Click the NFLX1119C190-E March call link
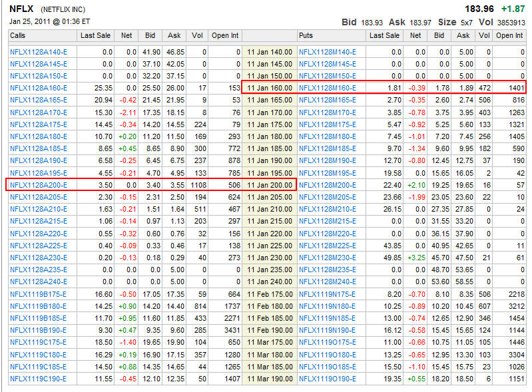 [x=38, y=378]
